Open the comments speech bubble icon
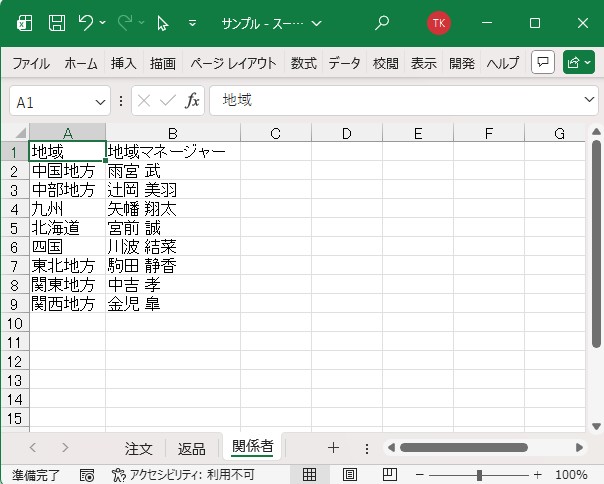The height and width of the screenshot is (484, 604). (x=542, y=63)
